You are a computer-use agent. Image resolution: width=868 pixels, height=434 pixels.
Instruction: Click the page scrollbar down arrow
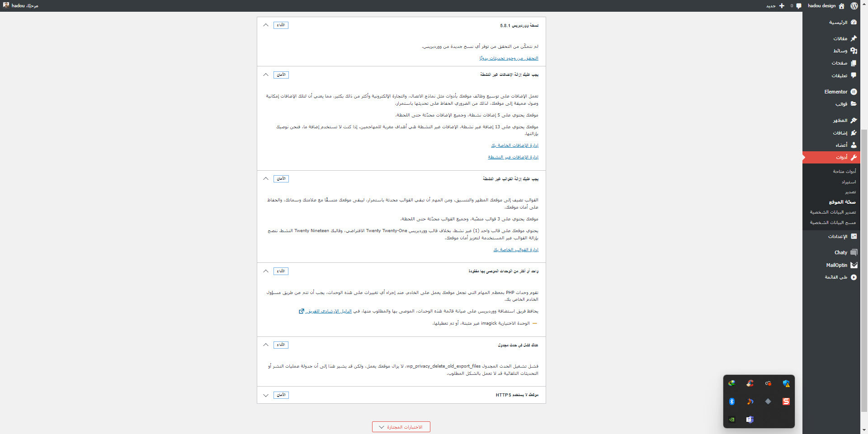click(864, 430)
